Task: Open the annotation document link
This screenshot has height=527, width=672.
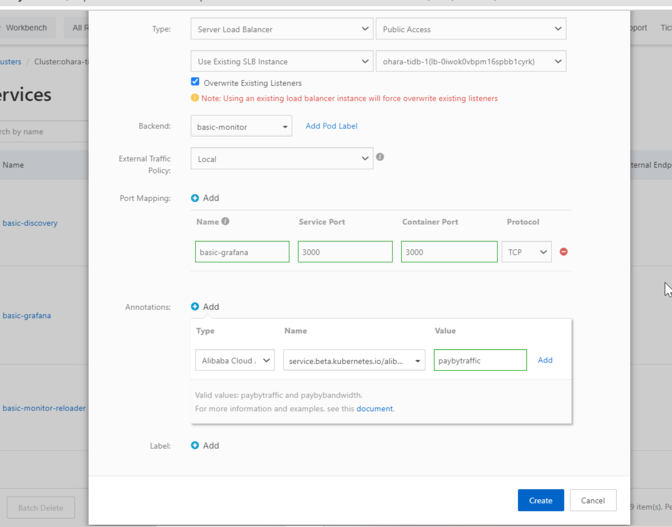Action: click(374, 408)
